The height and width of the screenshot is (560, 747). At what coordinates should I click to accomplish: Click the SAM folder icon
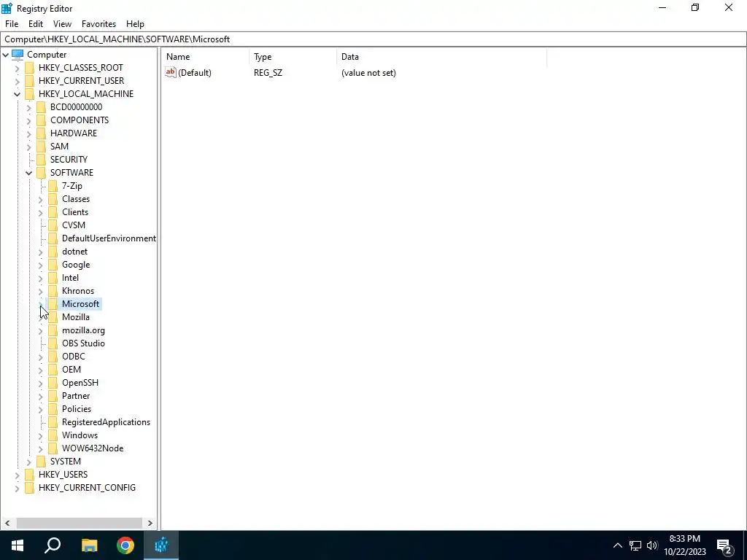[42, 146]
